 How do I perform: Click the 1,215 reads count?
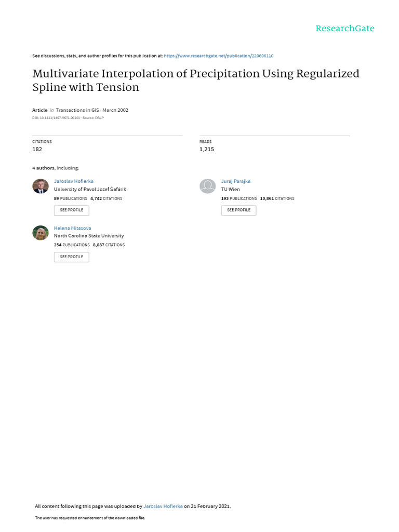tap(207, 149)
